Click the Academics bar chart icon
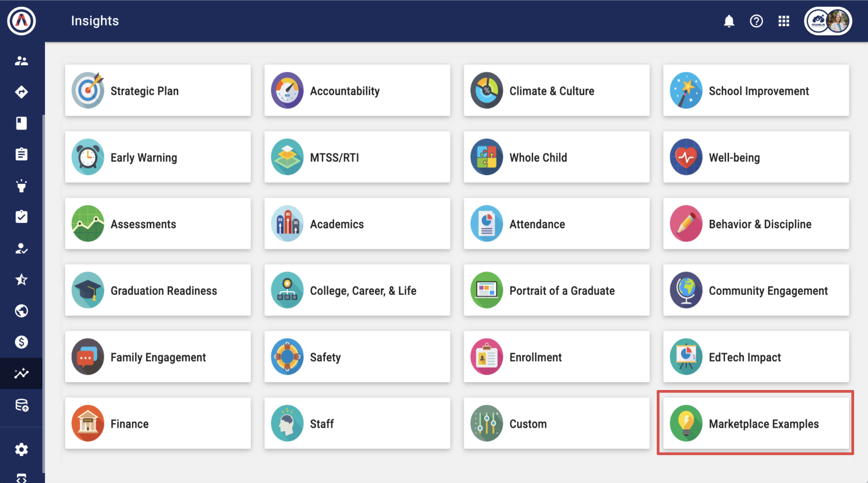Screen dimensions: 868x483 click(x=287, y=224)
